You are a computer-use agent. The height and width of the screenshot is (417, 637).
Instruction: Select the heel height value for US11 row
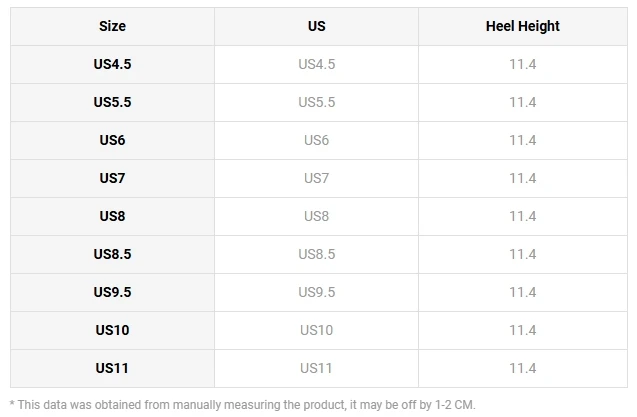(x=522, y=368)
